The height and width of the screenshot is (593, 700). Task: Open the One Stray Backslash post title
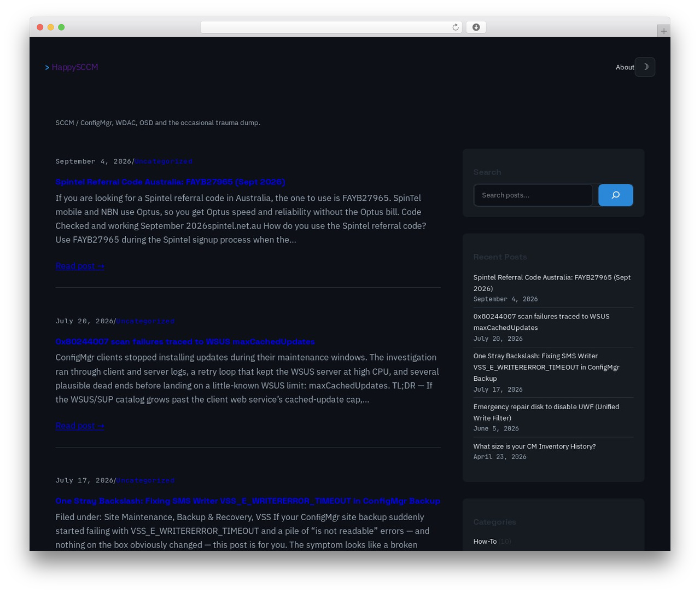tap(248, 501)
